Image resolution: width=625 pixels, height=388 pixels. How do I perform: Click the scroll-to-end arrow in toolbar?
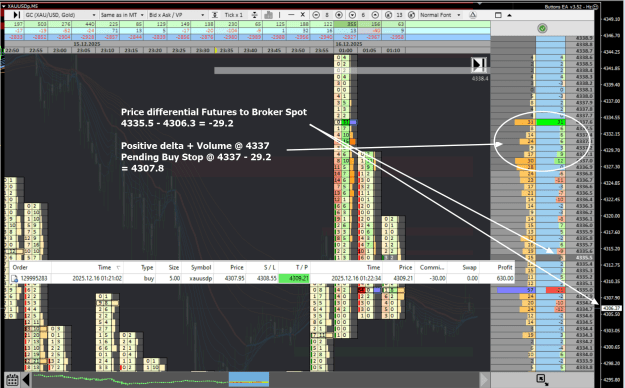[16, 15]
